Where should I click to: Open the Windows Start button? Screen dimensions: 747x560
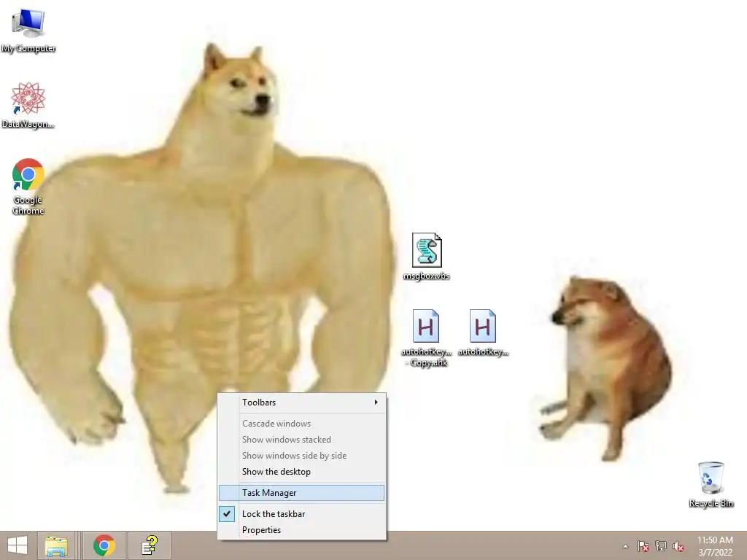pyautogui.click(x=18, y=545)
